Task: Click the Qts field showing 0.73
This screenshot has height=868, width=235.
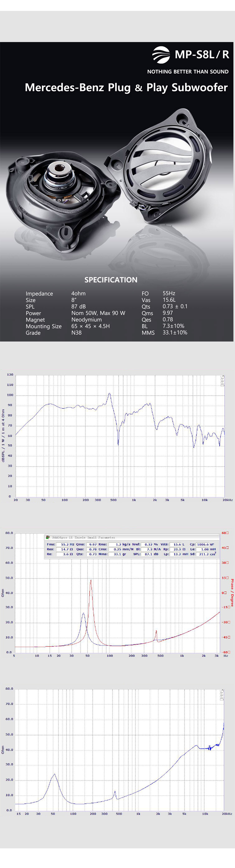Action: [x=92, y=554]
